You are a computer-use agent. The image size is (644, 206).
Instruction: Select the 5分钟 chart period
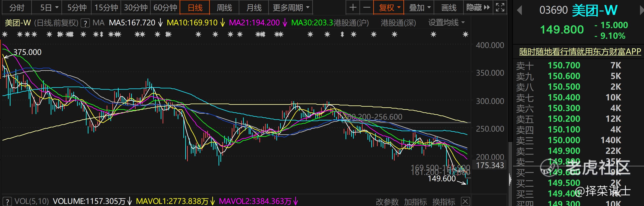[x=77, y=8]
